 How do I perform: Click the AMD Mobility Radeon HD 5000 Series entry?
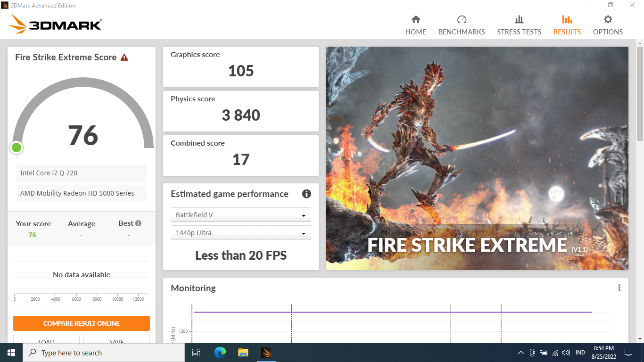pos(82,193)
